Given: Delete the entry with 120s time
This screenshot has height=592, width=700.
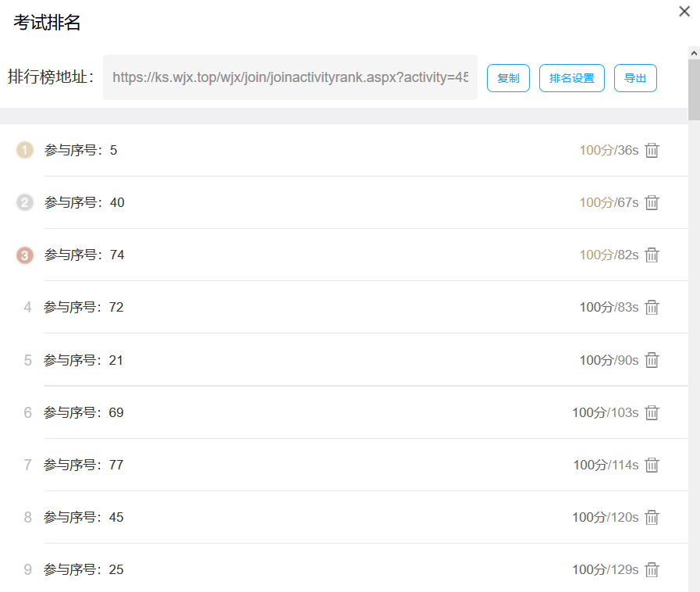Looking at the screenshot, I should click(652, 517).
